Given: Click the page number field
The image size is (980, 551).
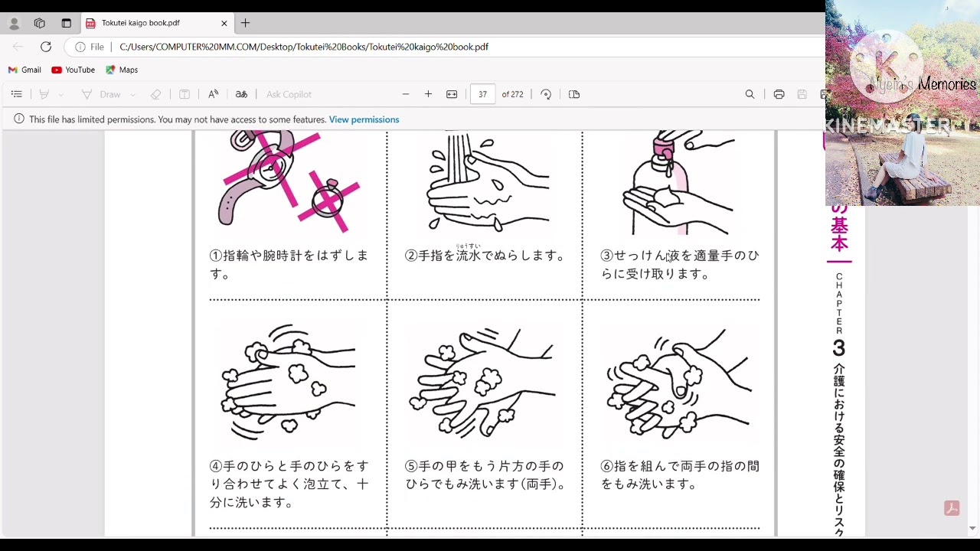Looking at the screenshot, I should pyautogui.click(x=482, y=94).
